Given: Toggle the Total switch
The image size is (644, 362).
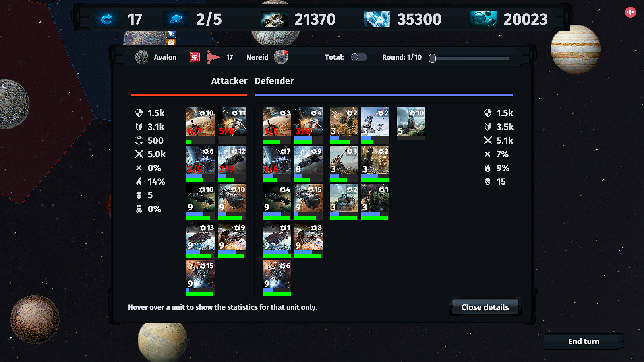Looking at the screenshot, I should [x=359, y=57].
